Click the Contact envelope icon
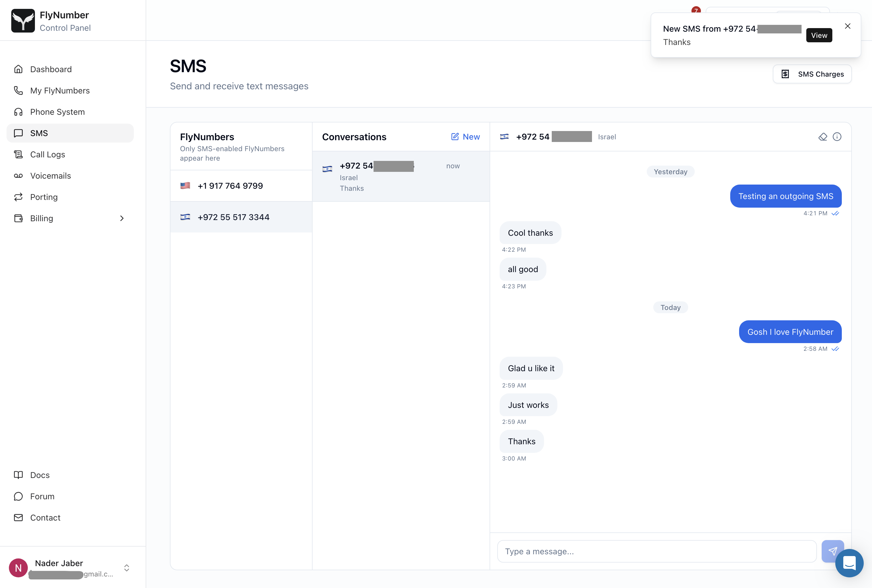The image size is (872, 588). (18, 518)
